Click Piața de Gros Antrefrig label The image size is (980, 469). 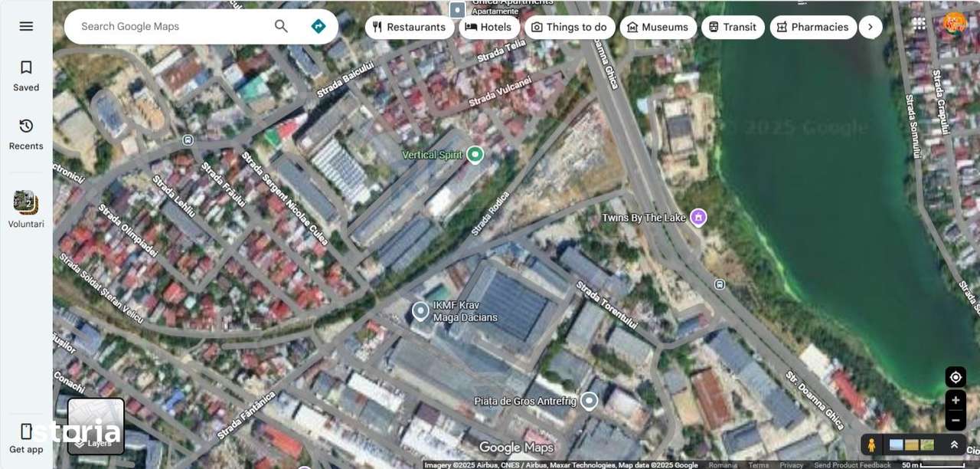coord(525,401)
